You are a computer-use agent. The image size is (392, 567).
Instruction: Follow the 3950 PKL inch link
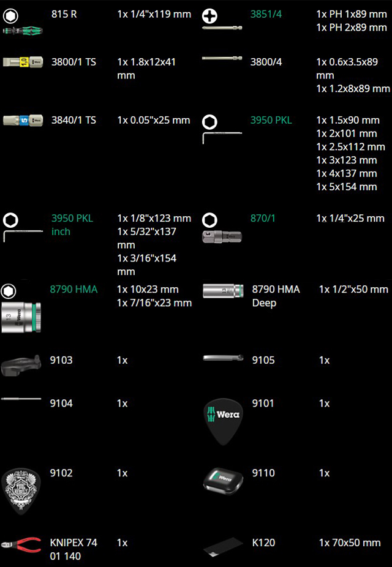coord(72,225)
